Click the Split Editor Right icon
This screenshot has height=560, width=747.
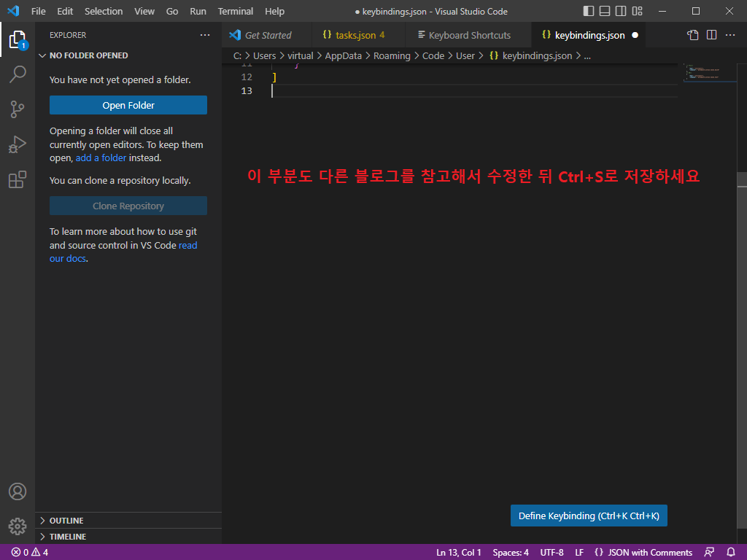(711, 35)
